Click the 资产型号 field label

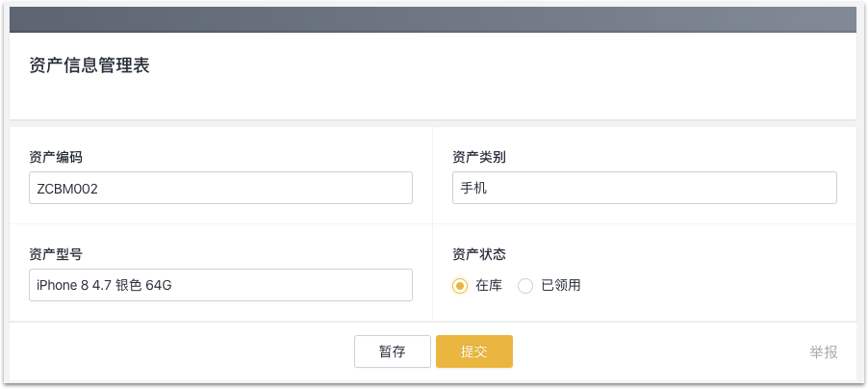pos(56,254)
